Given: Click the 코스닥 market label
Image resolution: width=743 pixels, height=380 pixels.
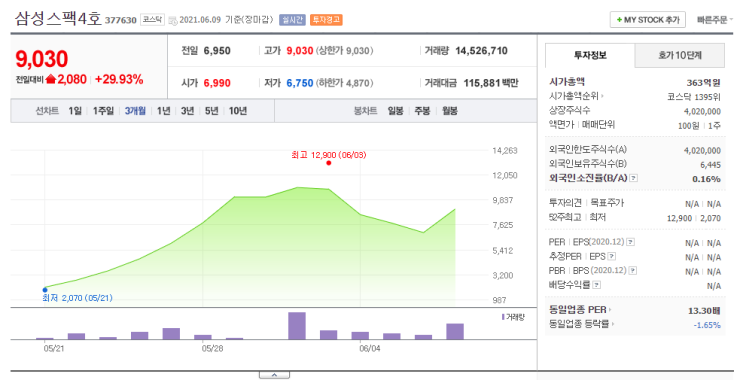Looking at the screenshot, I should pyautogui.click(x=153, y=20).
